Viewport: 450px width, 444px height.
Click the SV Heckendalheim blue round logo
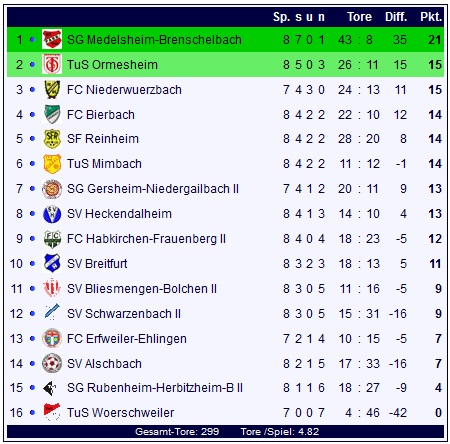(x=52, y=214)
